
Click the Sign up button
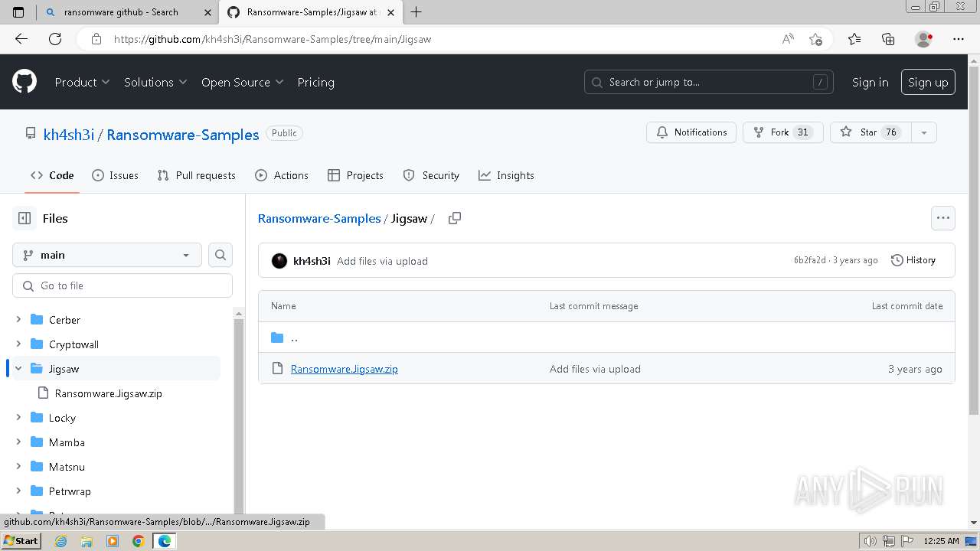(928, 83)
